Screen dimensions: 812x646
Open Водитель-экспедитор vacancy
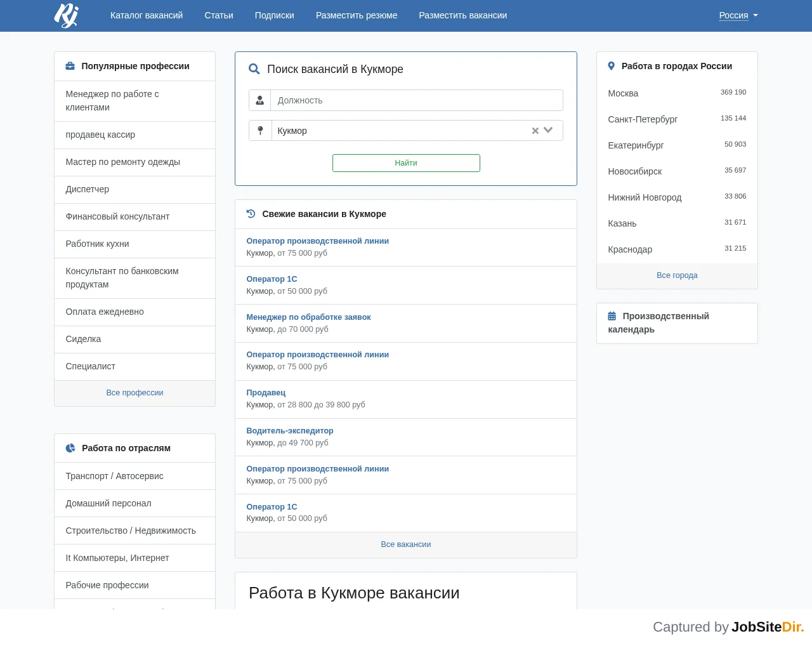pos(290,431)
